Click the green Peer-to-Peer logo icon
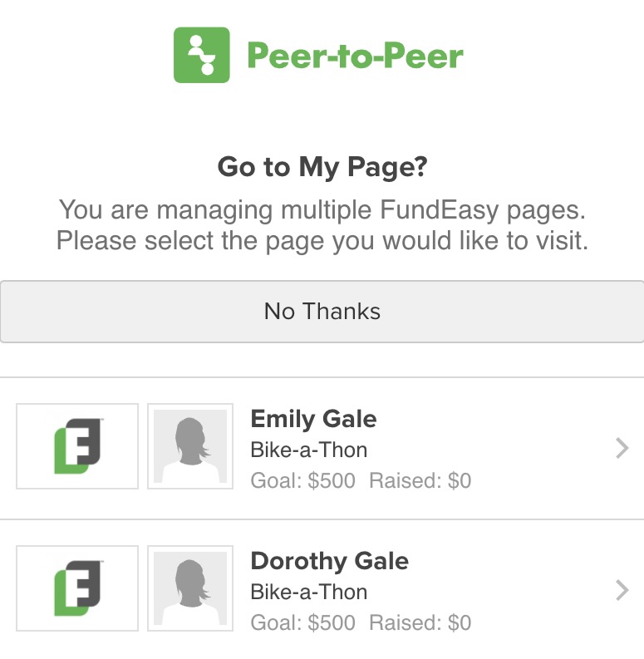Viewport: 644px width, 659px height. click(x=201, y=55)
